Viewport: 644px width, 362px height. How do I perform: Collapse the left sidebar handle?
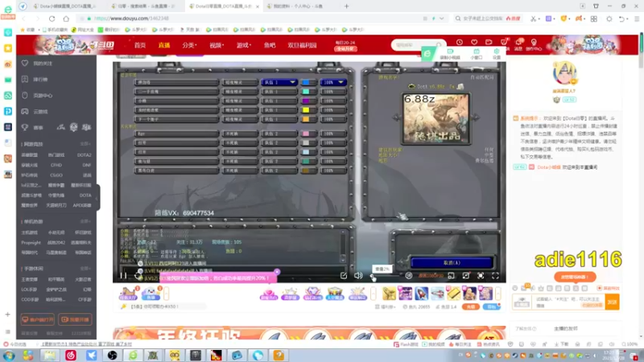[97, 198]
